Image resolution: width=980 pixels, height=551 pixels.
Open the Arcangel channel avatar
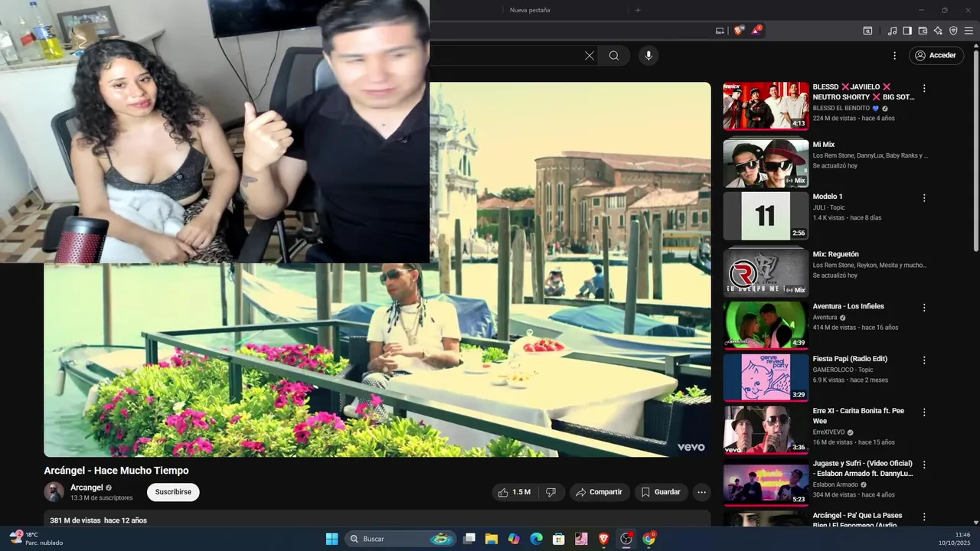(x=54, y=492)
